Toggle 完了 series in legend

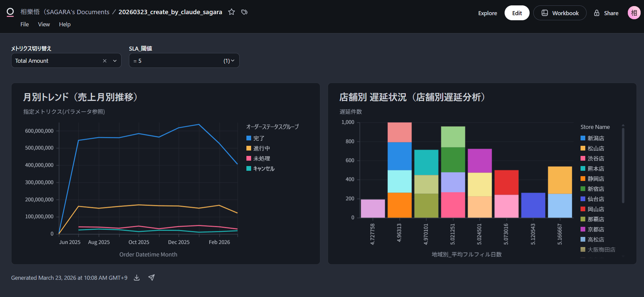click(x=259, y=138)
